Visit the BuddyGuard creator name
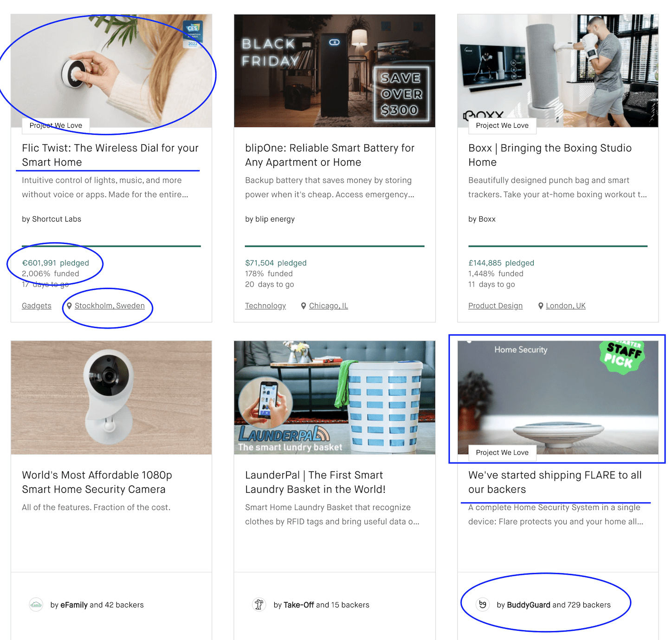 point(529,605)
